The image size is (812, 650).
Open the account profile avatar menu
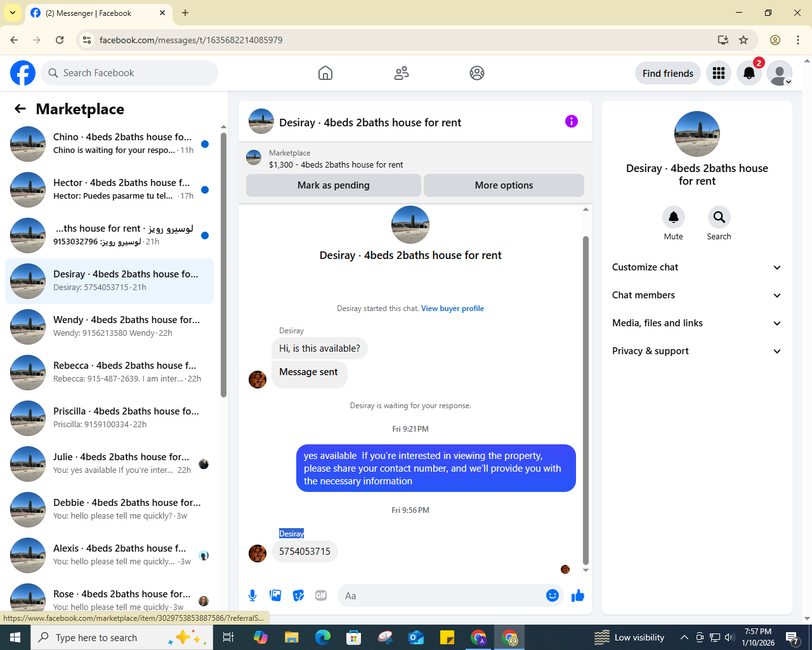tap(780, 73)
